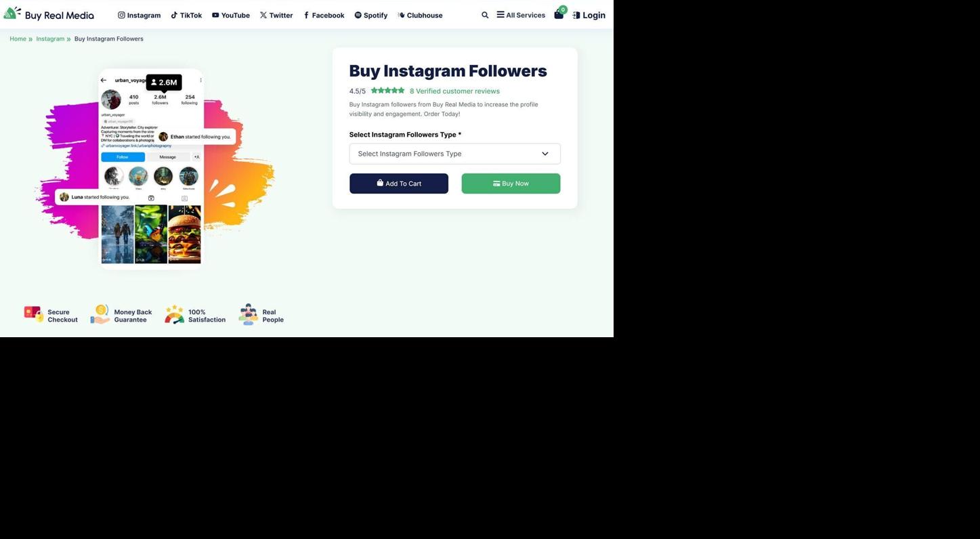Image resolution: width=980 pixels, height=539 pixels.
Task: Go to Home breadcrumb link
Action: pos(18,39)
